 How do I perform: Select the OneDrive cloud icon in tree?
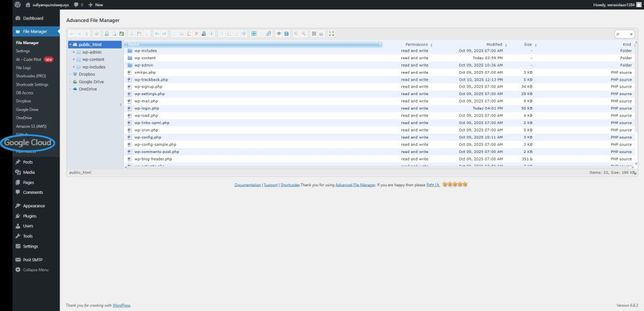[75, 89]
